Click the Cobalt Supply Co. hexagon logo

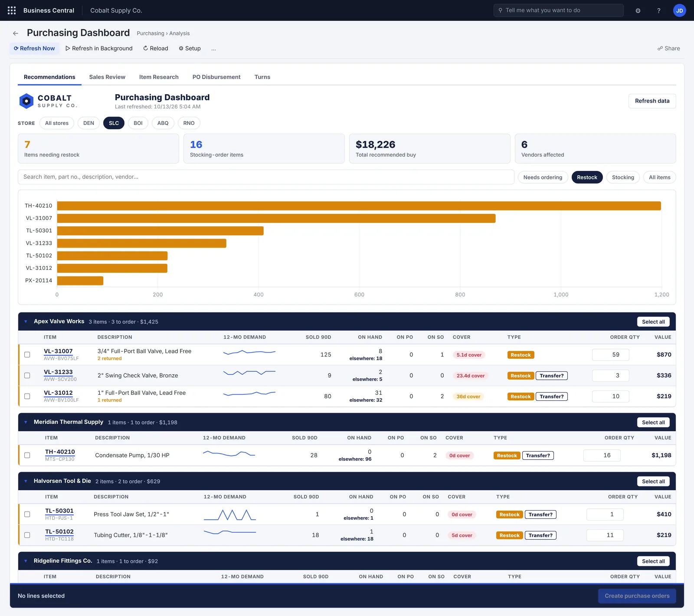pos(26,101)
